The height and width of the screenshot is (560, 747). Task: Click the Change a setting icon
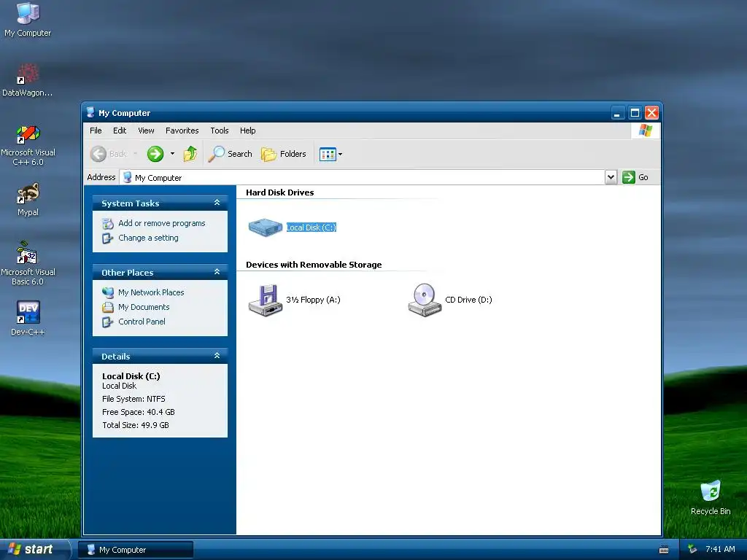pos(108,238)
